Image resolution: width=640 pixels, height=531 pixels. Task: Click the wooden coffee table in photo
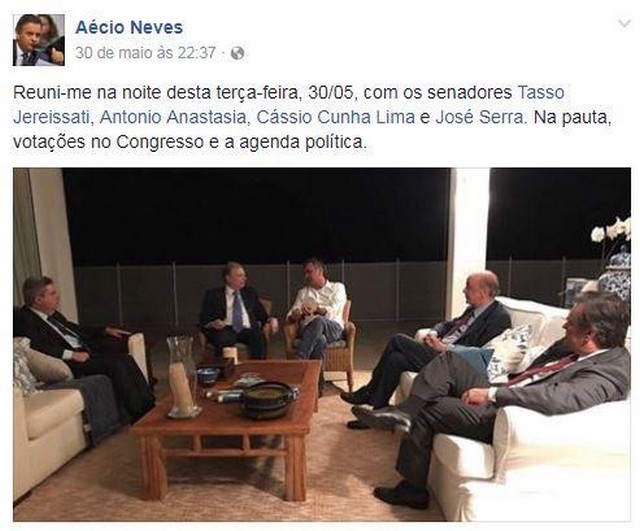coord(229,424)
